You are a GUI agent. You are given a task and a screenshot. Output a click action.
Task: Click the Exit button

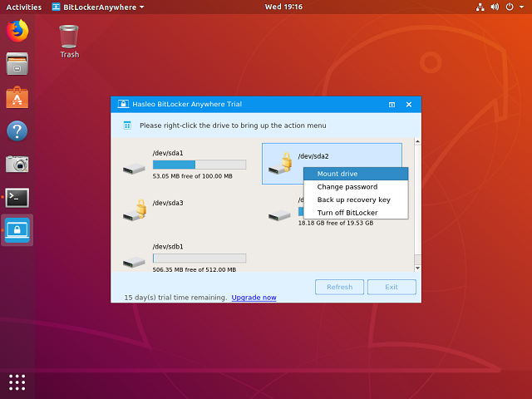tap(392, 287)
